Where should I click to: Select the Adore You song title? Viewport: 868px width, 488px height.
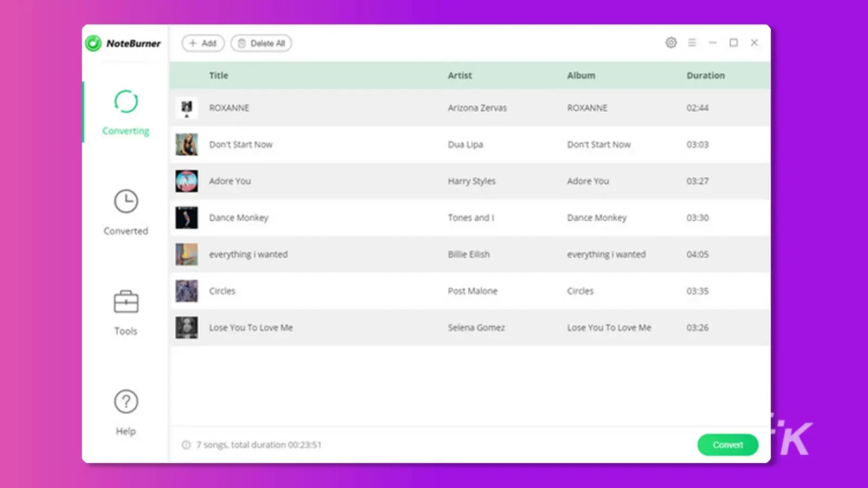[x=230, y=181]
